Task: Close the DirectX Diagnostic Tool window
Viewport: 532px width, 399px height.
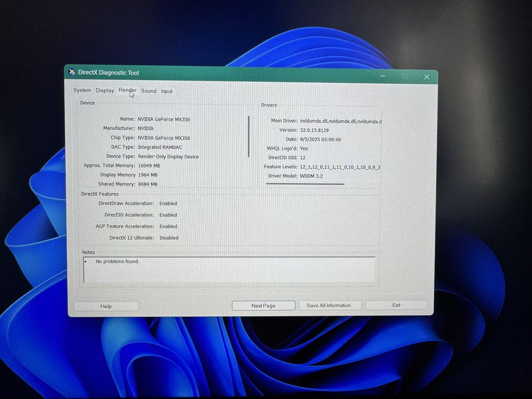Action: (427, 77)
